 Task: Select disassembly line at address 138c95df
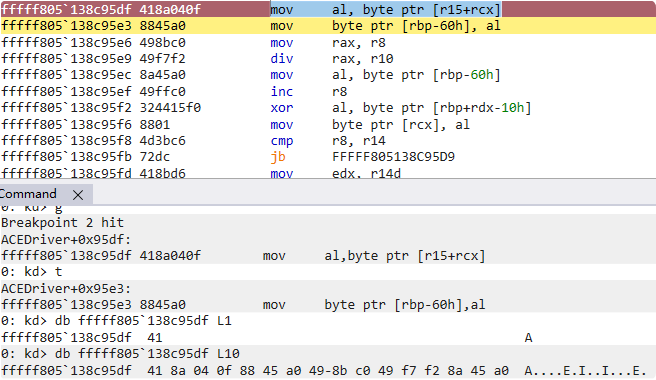(x=328, y=9)
